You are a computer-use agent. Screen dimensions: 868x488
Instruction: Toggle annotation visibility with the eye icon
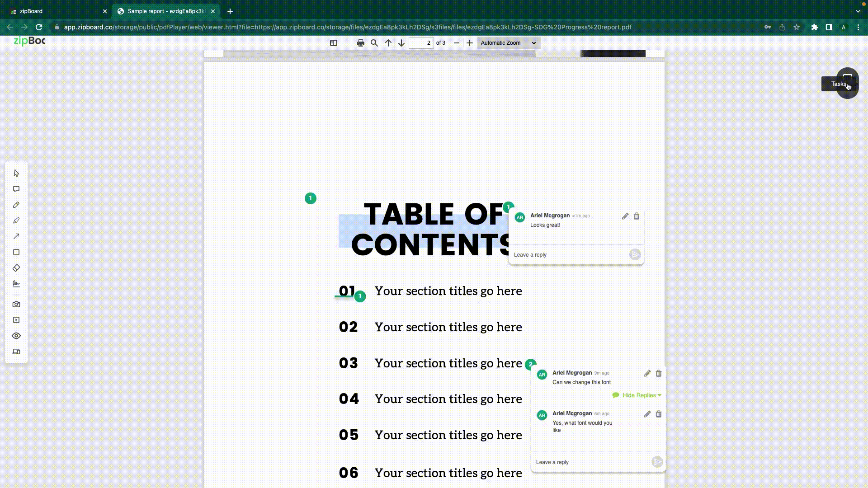[16, 336]
